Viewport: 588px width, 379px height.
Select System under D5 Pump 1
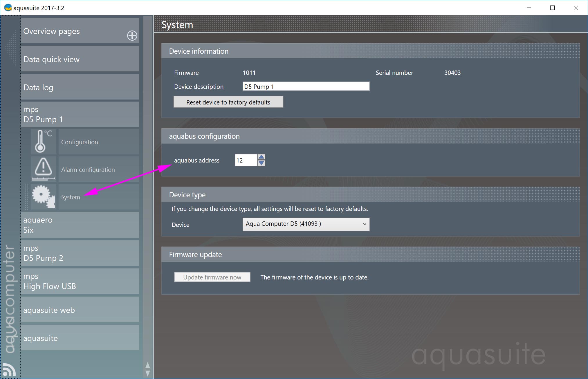99,197
